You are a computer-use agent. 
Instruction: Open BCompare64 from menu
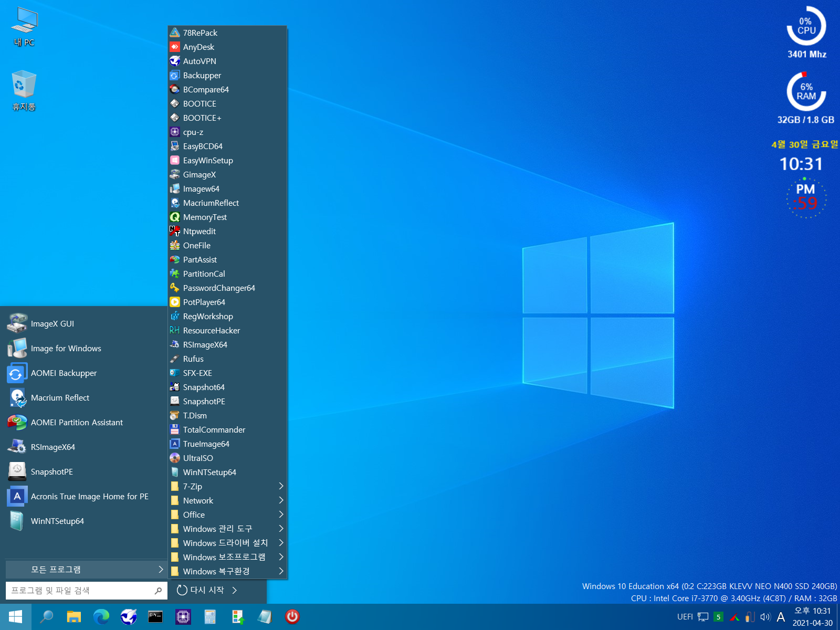(x=227, y=90)
